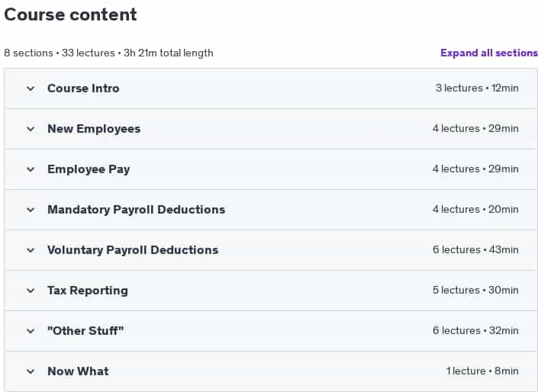Select the Tax Reporting section heading

click(x=88, y=291)
